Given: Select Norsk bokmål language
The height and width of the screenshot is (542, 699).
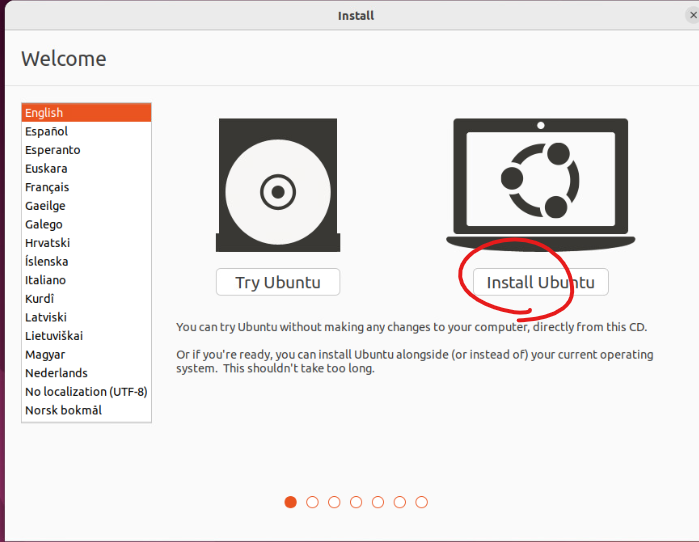Looking at the screenshot, I should (86, 410).
